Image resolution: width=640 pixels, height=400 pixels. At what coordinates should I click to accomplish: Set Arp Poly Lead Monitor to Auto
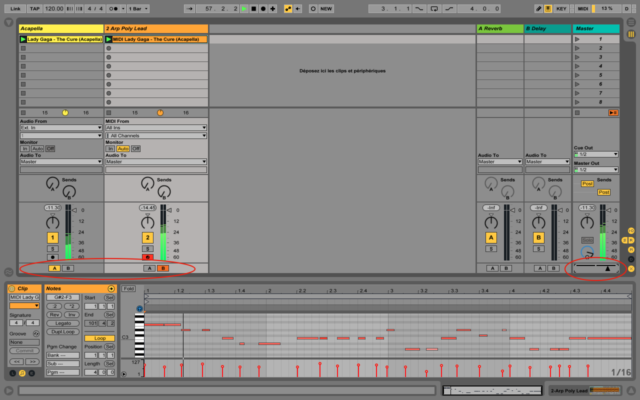(x=123, y=149)
